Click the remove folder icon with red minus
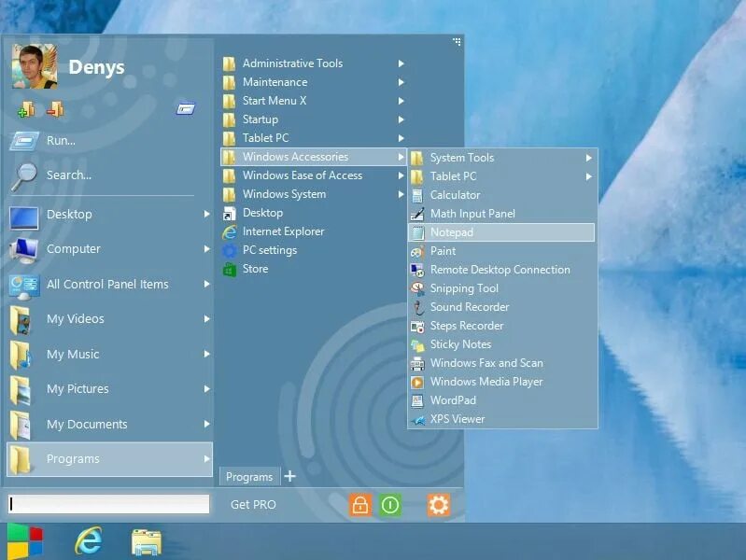746x560 pixels. [x=55, y=110]
